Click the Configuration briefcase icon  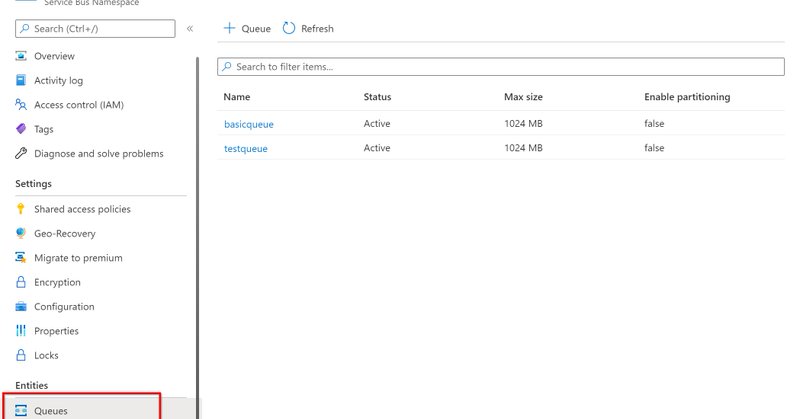[21, 306]
